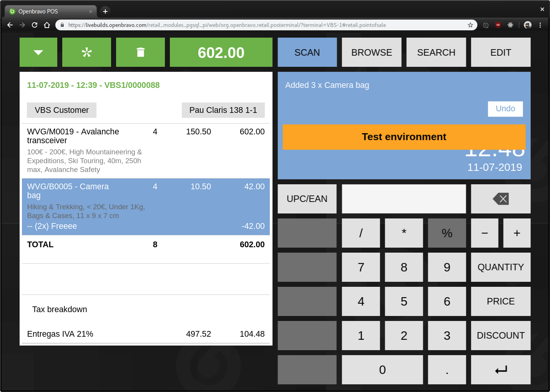Open the SEARCH tab
Viewport: 550px width, 392px height.
point(436,52)
